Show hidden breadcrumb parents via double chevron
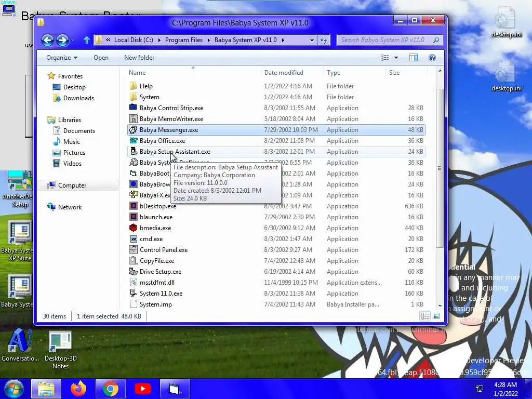Image resolution: width=532 pixels, height=399 pixels. pos(108,40)
